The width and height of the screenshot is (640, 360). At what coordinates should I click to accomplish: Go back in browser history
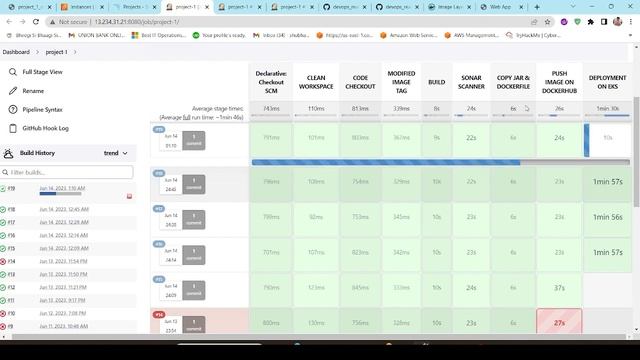[9, 22]
